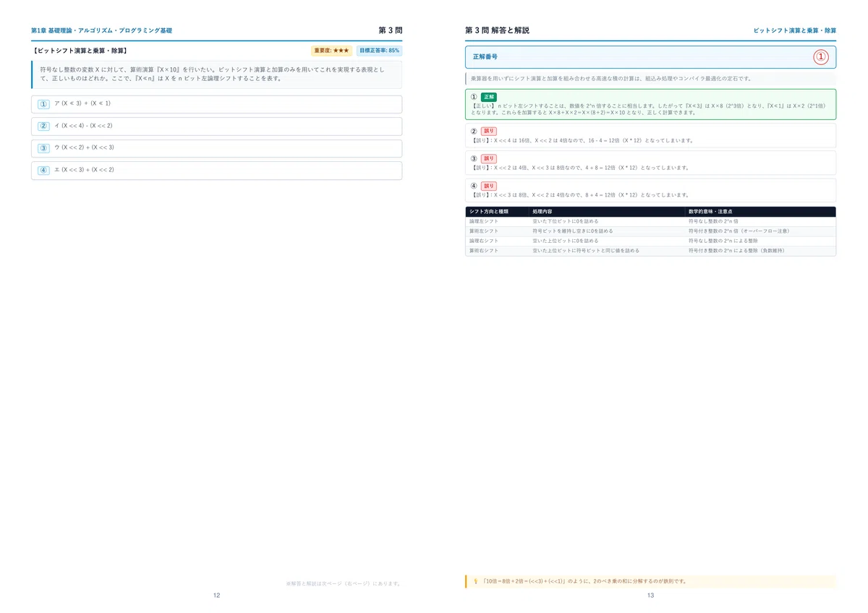The height and width of the screenshot is (613, 868).
Task: Click page number 13
Action: pos(651,596)
